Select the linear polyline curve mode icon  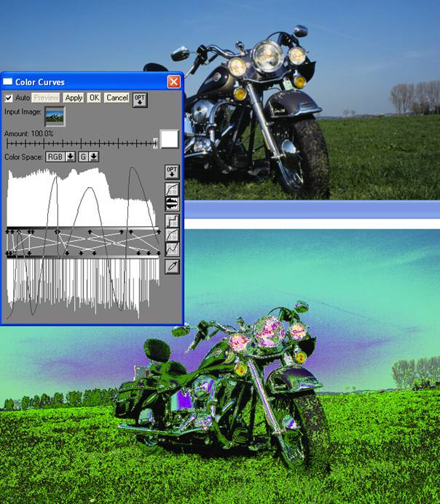[x=172, y=249]
